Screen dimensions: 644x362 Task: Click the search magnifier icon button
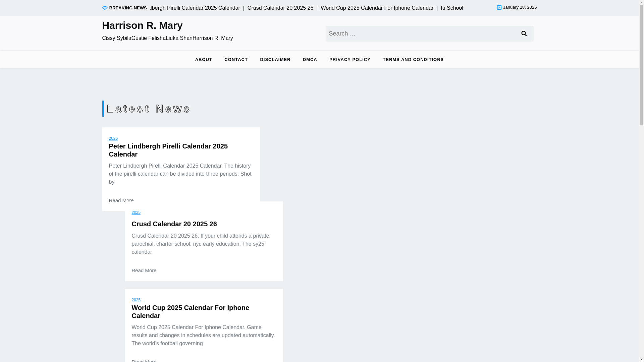coord(524,34)
